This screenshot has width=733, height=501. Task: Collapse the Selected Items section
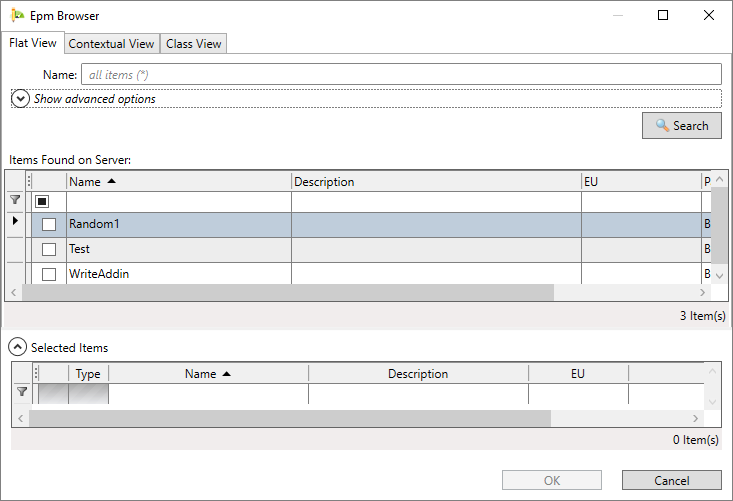[17, 347]
